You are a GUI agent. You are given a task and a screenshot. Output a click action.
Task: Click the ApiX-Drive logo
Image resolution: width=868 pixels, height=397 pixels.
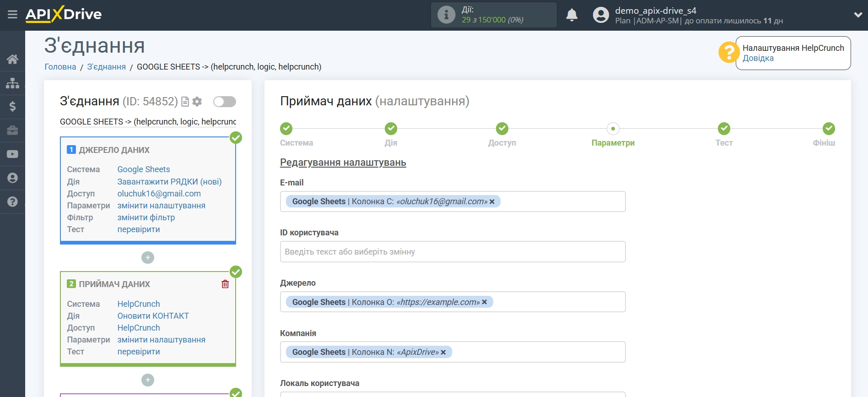coord(64,14)
